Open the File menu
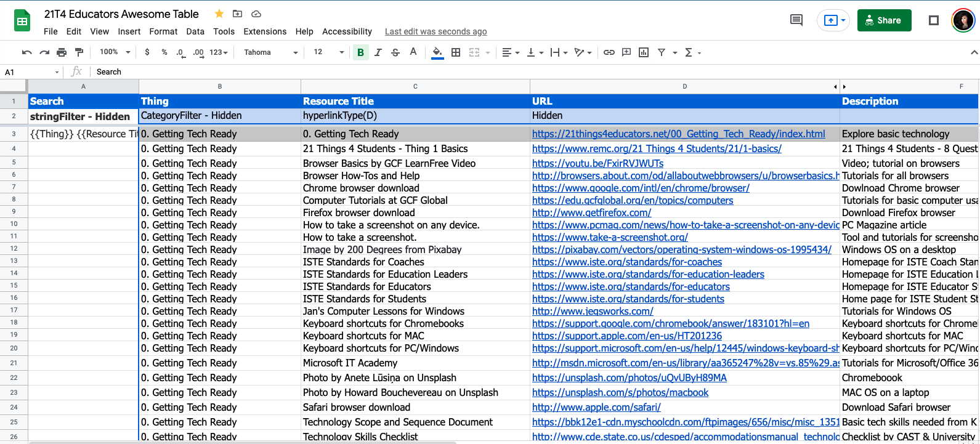This screenshot has height=444, width=980. coord(51,31)
